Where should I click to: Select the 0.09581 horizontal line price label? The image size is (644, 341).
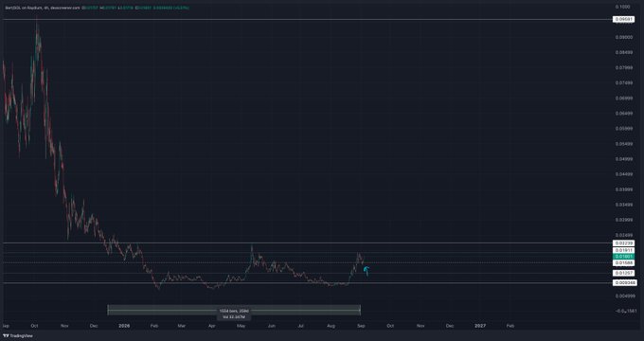pyautogui.click(x=623, y=19)
